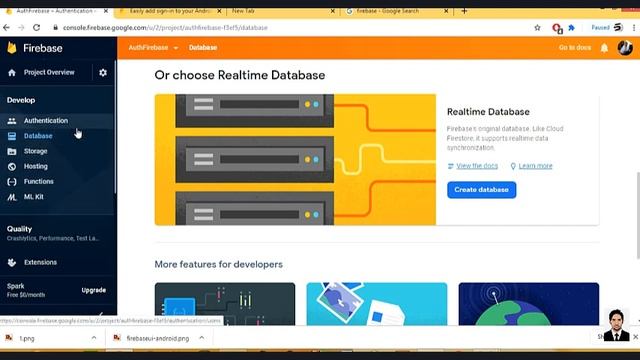Click the Database sidebar icon

pos(12,136)
